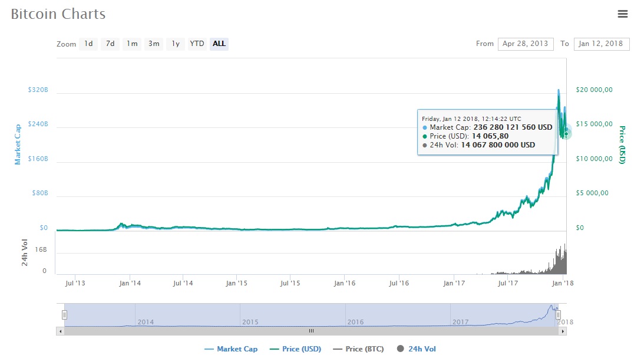Image resolution: width=644 pixels, height=355 pixels.
Task: Click the vertical Market Cap axis title
Action: (18, 144)
